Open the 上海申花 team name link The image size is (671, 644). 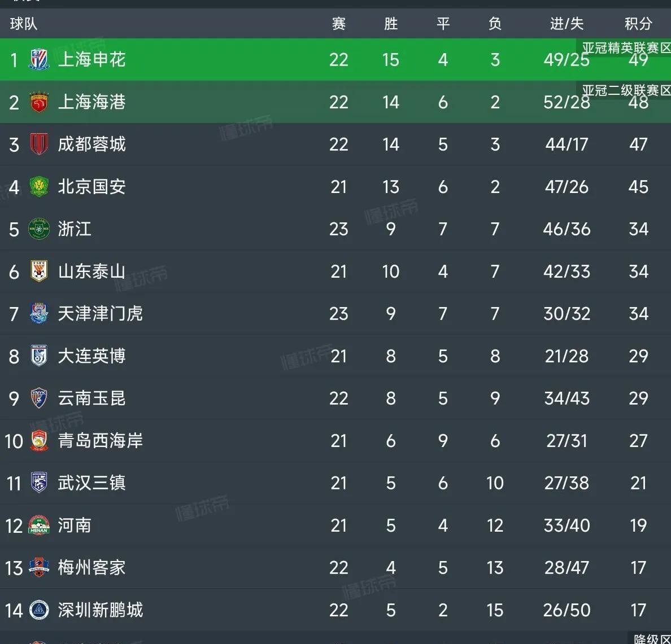point(91,59)
